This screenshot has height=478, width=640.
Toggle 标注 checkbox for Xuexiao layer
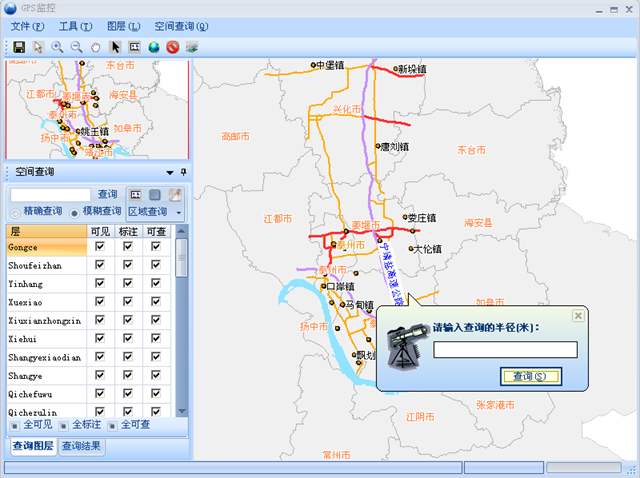(127, 301)
